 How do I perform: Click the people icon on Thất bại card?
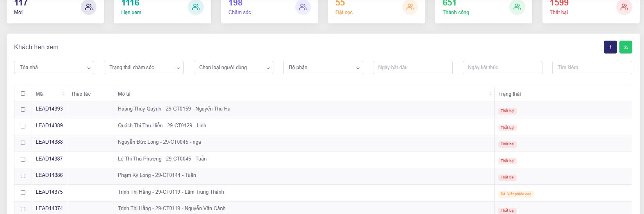pos(624,7)
